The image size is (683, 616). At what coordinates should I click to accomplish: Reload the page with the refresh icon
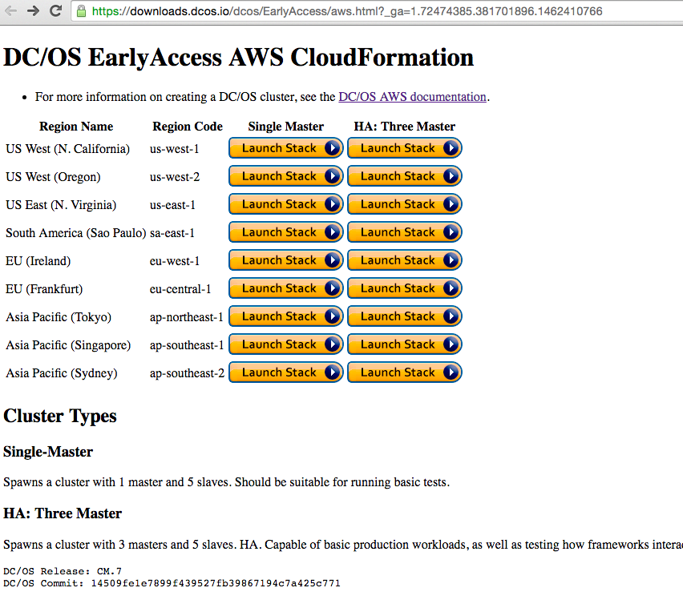(x=55, y=10)
